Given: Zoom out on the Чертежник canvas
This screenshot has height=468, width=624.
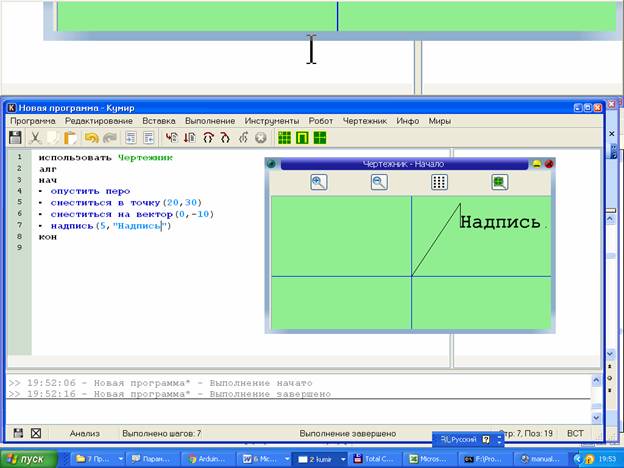Looking at the screenshot, I should (x=379, y=182).
